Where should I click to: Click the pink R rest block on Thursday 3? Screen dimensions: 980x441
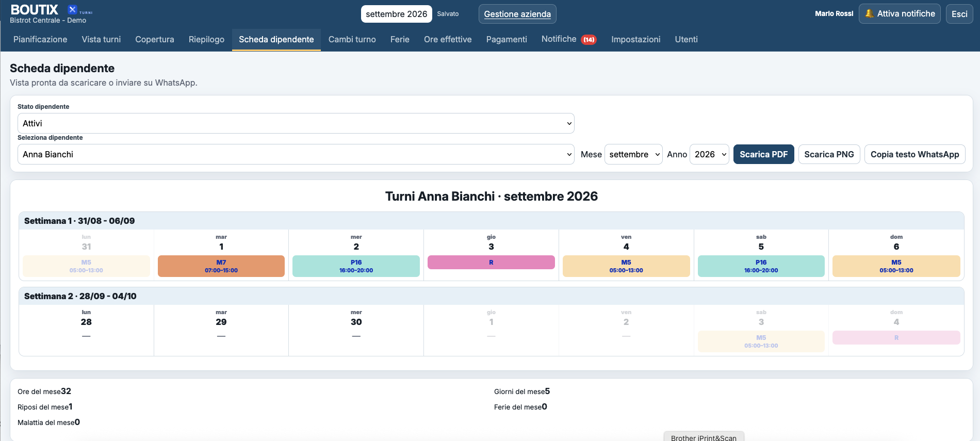click(491, 262)
